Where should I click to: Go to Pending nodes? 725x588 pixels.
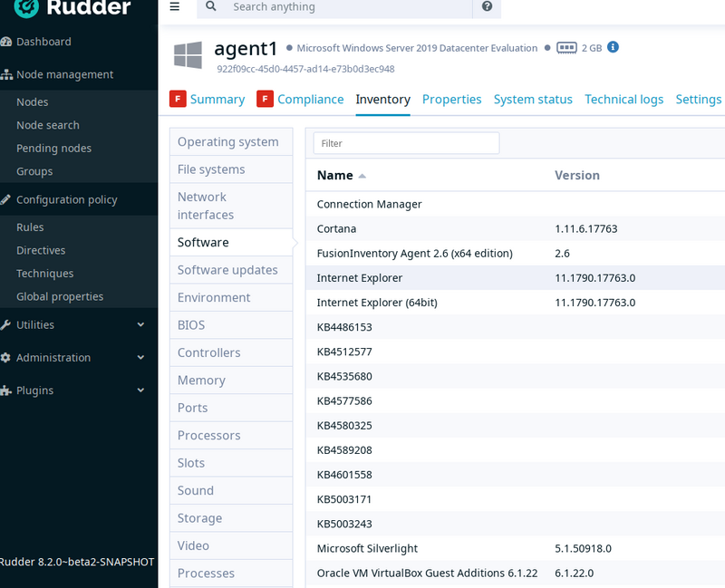[54, 149]
